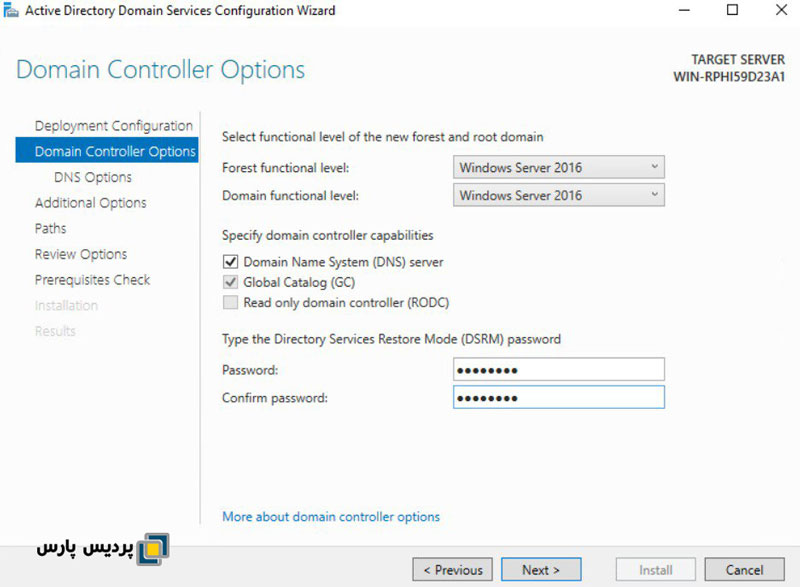
Task: Click the DSRM Password field
Action: pos(559,369)
